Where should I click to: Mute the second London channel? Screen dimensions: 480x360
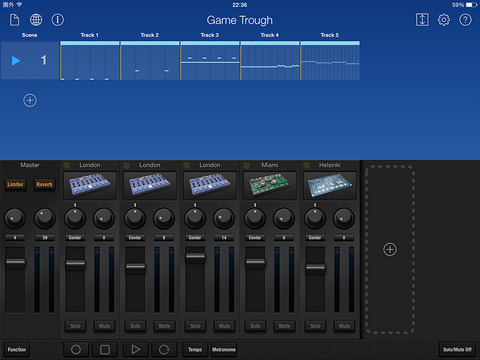(x=164, y=326)
